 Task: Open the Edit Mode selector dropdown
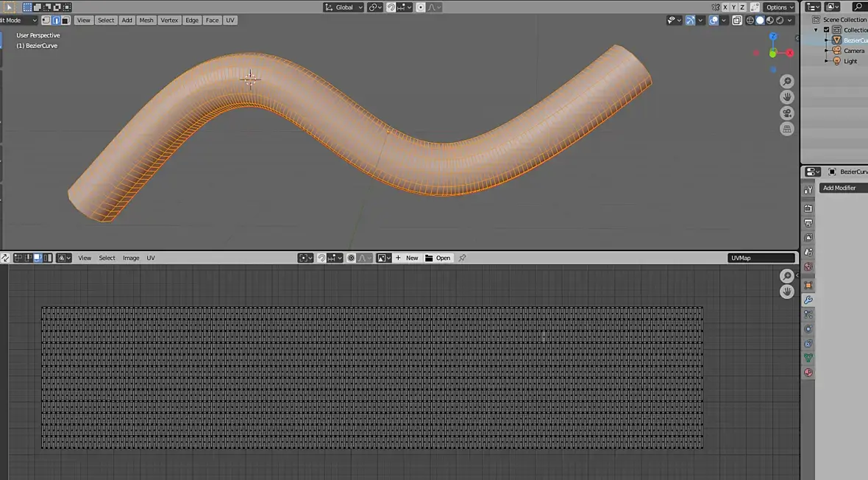point(18,20)
